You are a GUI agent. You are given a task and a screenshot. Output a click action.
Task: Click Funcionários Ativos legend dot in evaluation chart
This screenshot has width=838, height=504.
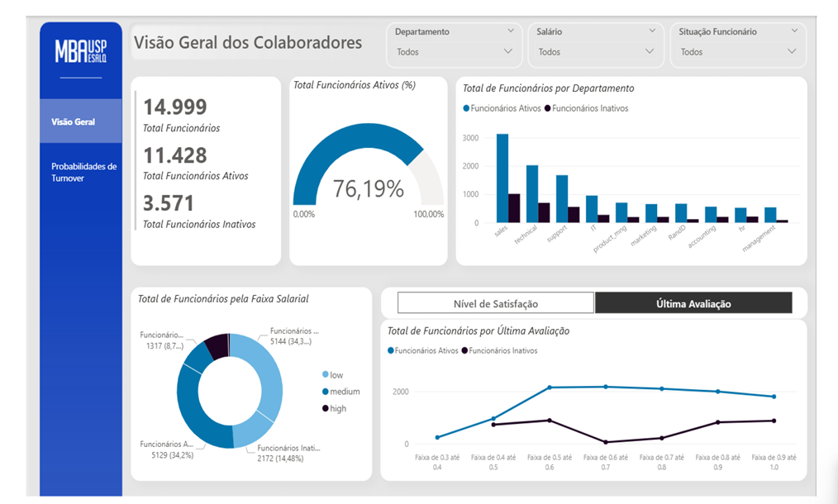pyautogui.click(x=391, y=350)
